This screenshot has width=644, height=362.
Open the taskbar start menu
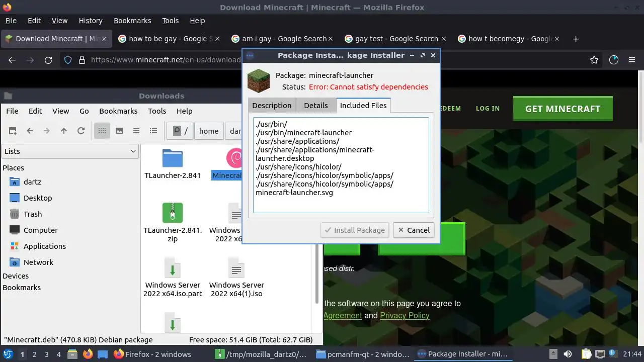coord(8,354)
